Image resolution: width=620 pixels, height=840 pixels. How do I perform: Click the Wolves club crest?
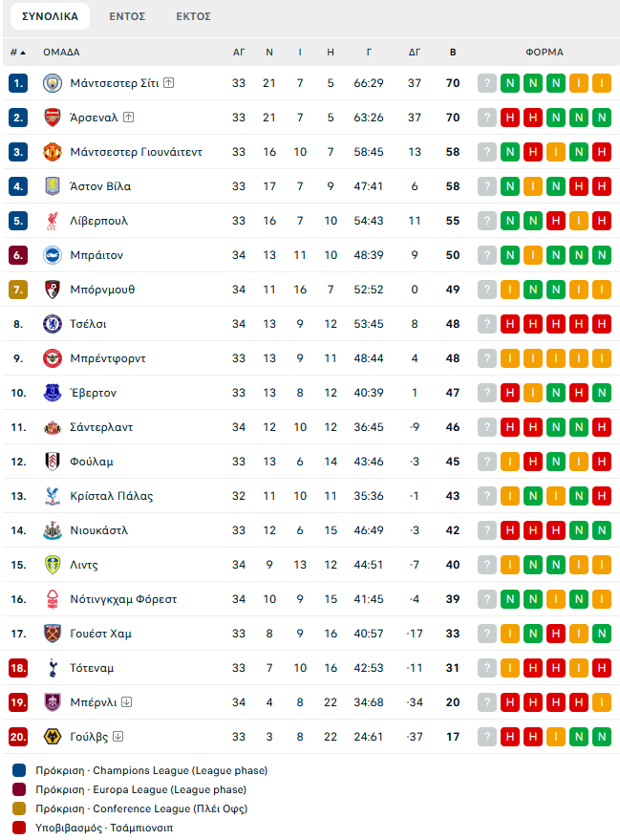52,737
